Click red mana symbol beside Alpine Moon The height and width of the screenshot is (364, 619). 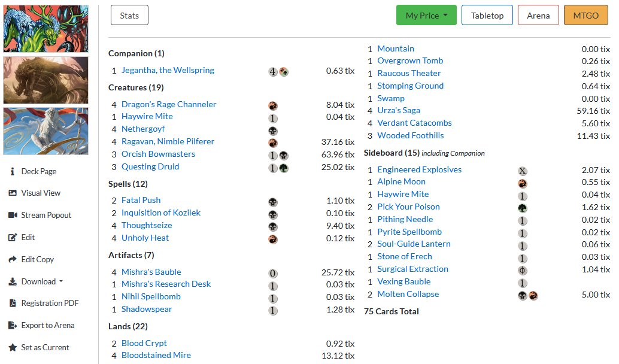(522, 183)
